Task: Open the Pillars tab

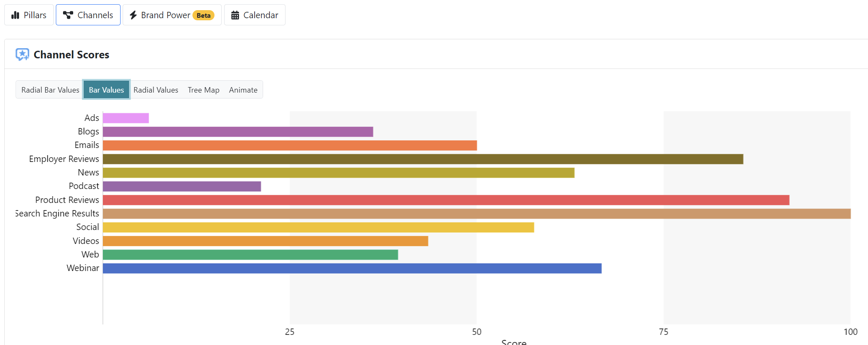Action: coord(29,15)
